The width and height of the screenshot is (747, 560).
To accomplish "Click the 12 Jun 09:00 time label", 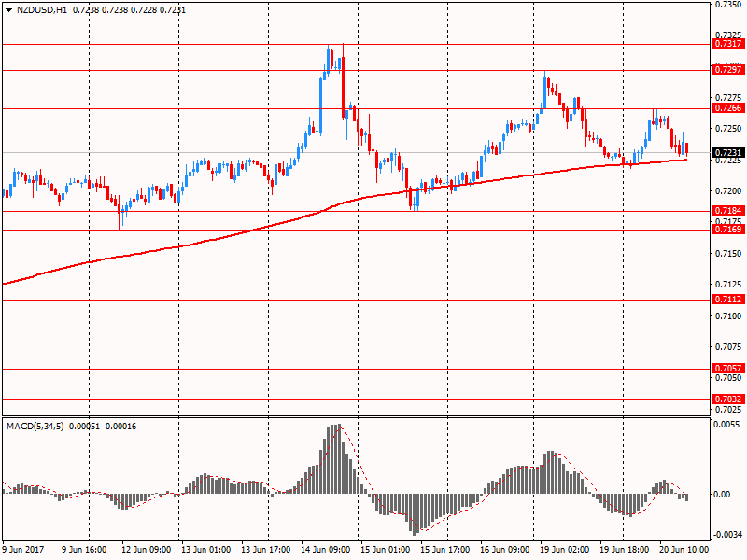I will (146, 550).
